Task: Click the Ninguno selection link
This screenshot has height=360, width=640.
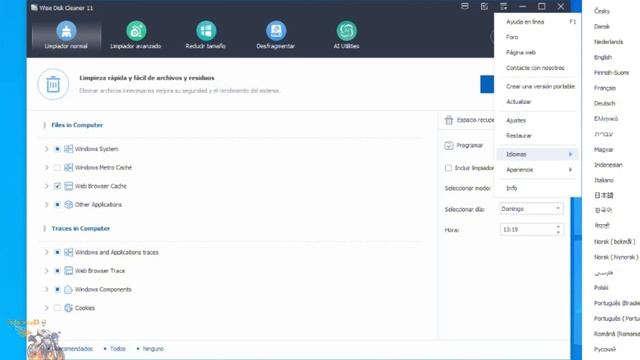Action: tap(153, 349)
